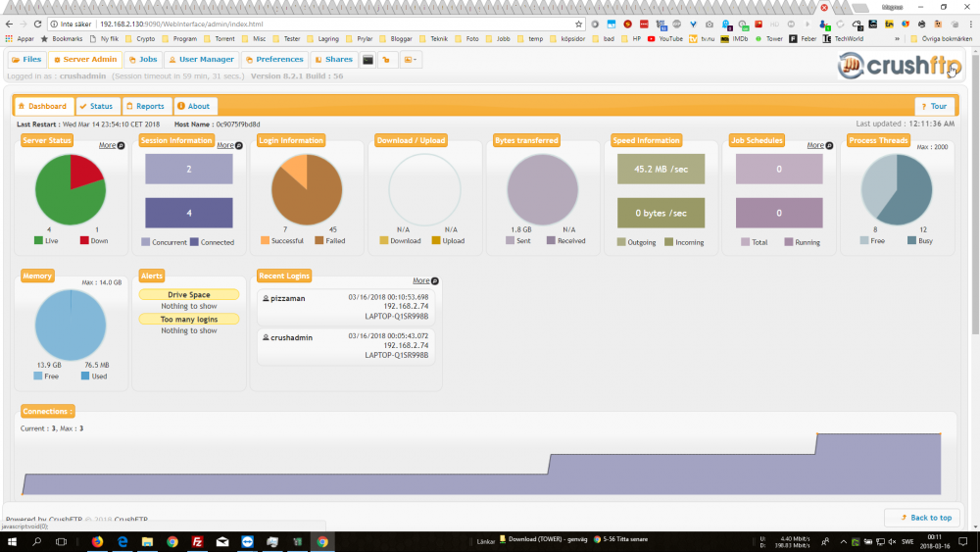980x552 pixels.
Task: Open the TechWorld bookmark
Action: pos(843,39)
